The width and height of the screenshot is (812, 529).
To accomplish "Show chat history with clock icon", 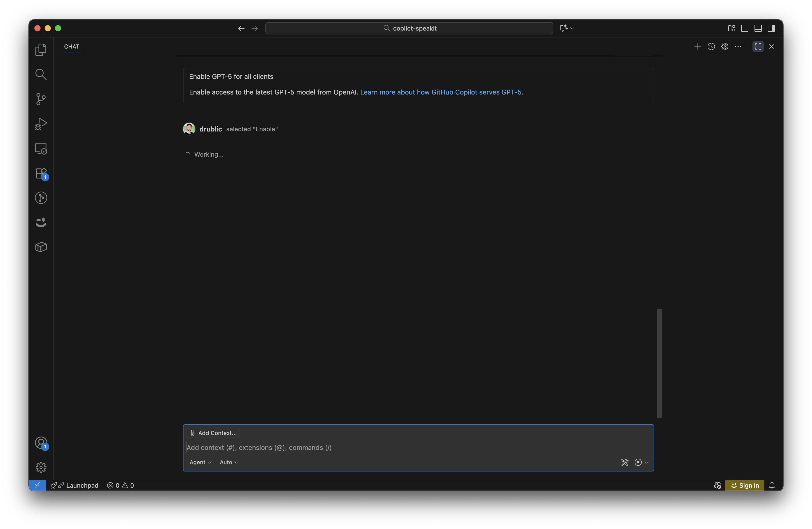I will click(711, 46).
